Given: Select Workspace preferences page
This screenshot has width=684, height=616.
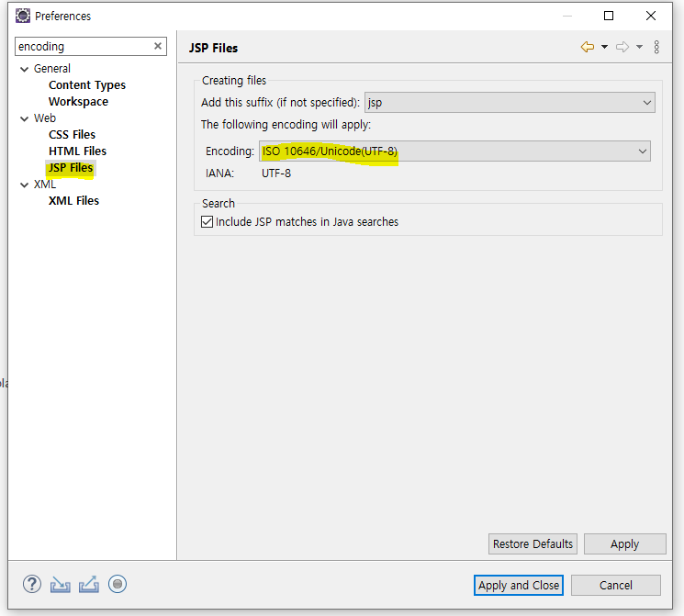Looking at the screenshot, I should click(79, 102).
